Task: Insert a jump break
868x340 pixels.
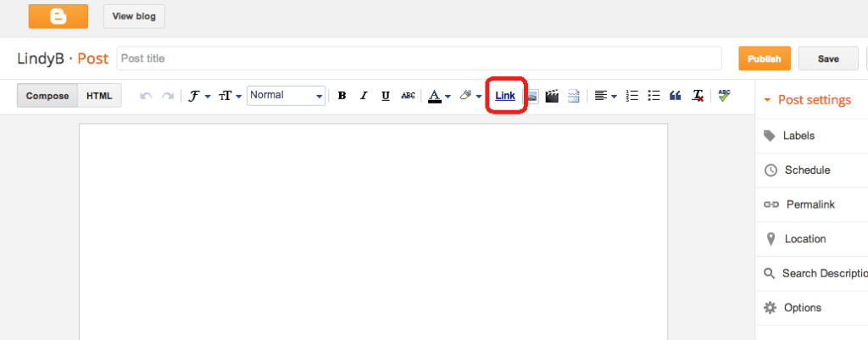Action: click(574, 97)
